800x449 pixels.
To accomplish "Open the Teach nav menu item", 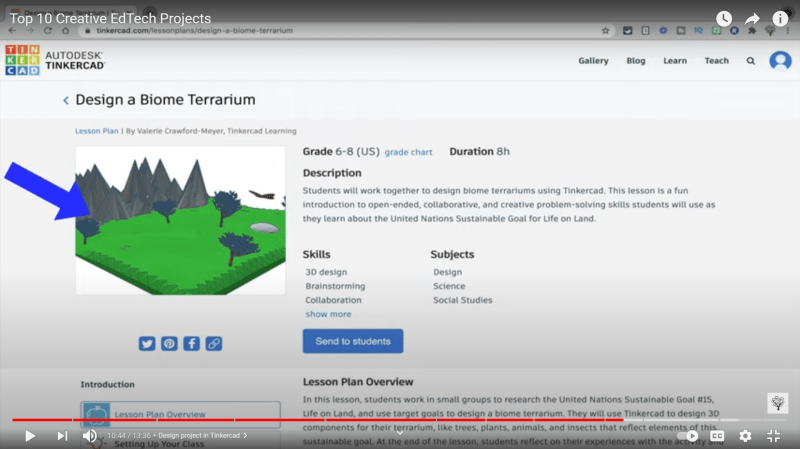I will click(716, 61).
